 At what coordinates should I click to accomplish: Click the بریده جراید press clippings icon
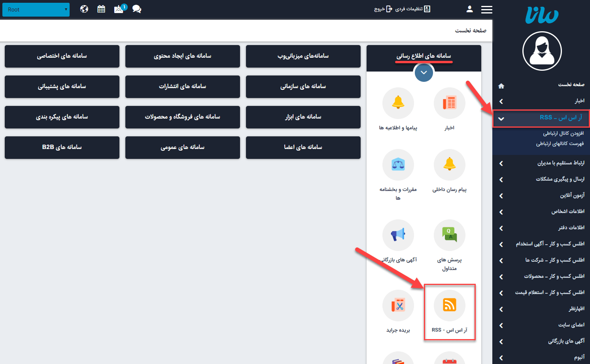click(398, 305)
